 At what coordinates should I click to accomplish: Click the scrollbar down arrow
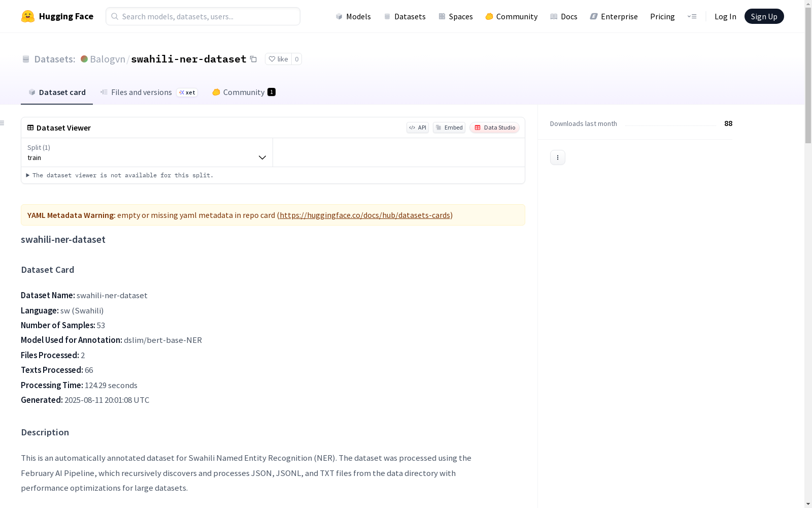(x=808, y=504)
